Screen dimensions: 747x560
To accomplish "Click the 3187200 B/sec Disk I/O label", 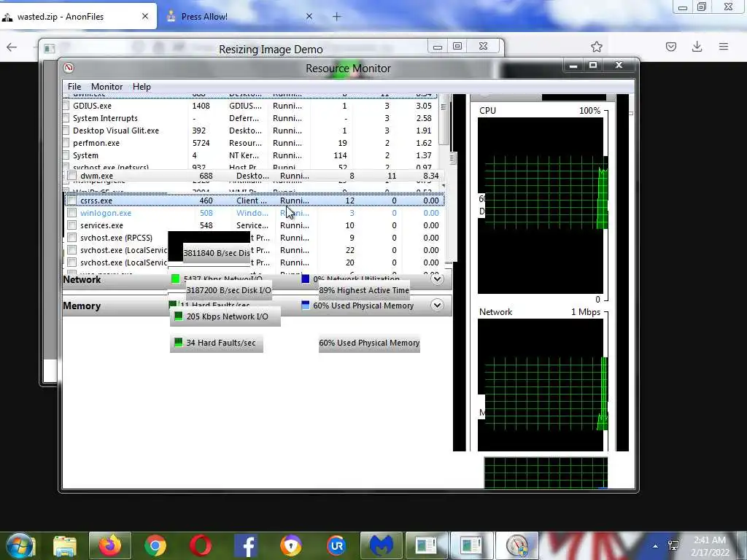I will pos(228,290).
